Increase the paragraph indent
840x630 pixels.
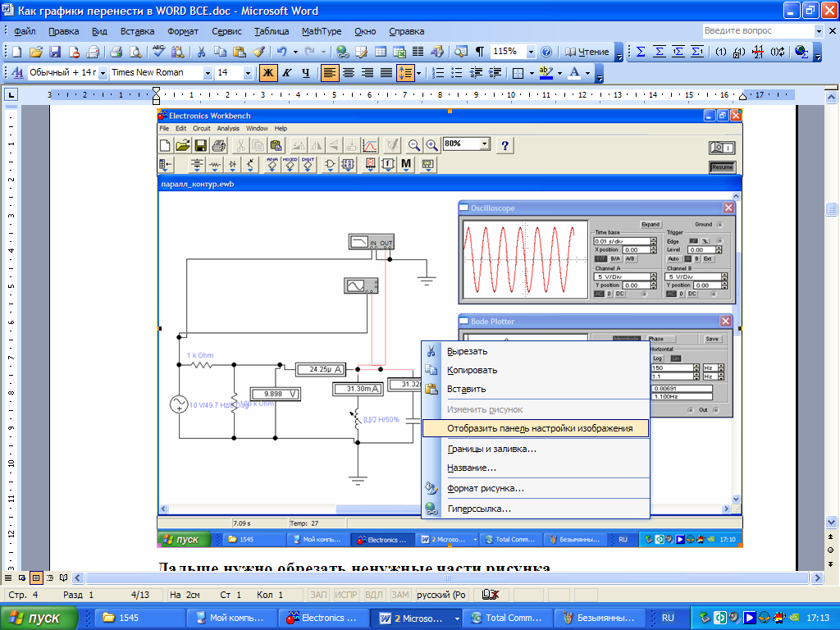pyautogui.click(x=495, y=72)
